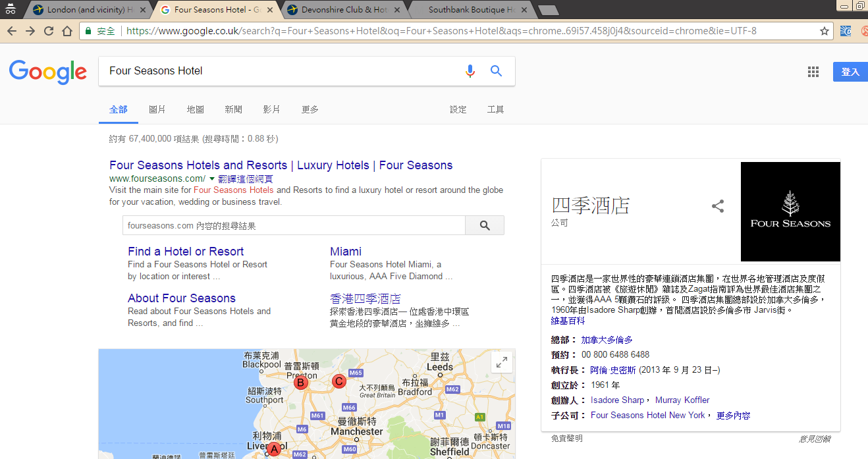Select map marker C on the map

point(339,381)
